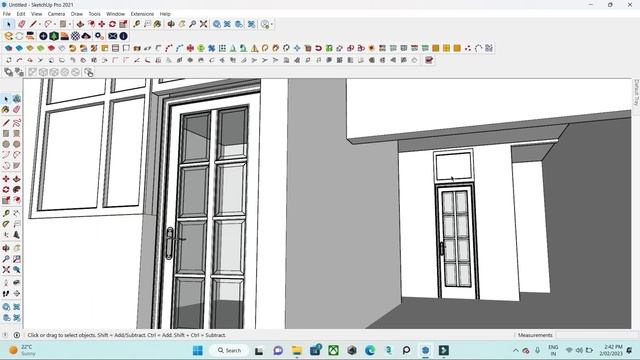The width and height of the screenshot is (640, 360).
Task: Open the Tools menu
Action: click(94, 14)
